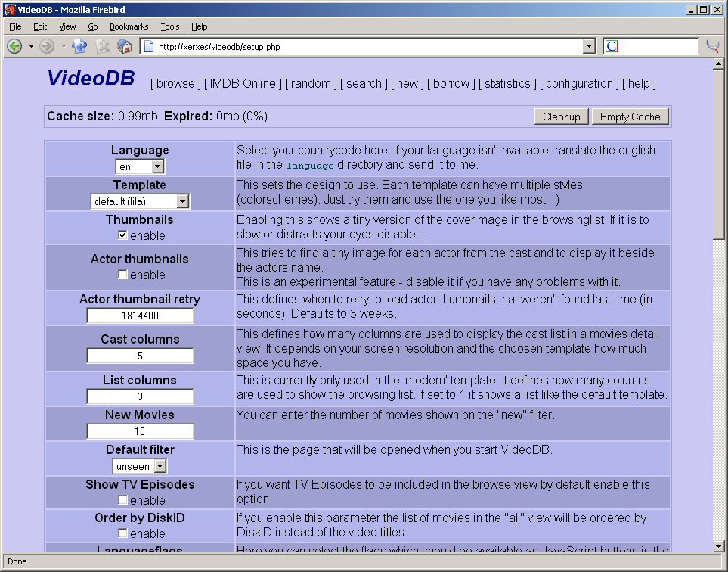Screen dimensions: 728x572
Task: Open the View menu
Action: [x=67, y=26]
